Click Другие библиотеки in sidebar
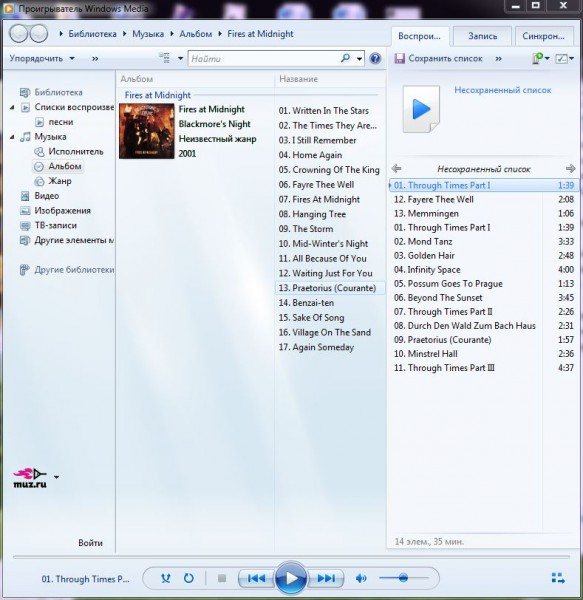The image size is (583, 600). pos(74,270)
